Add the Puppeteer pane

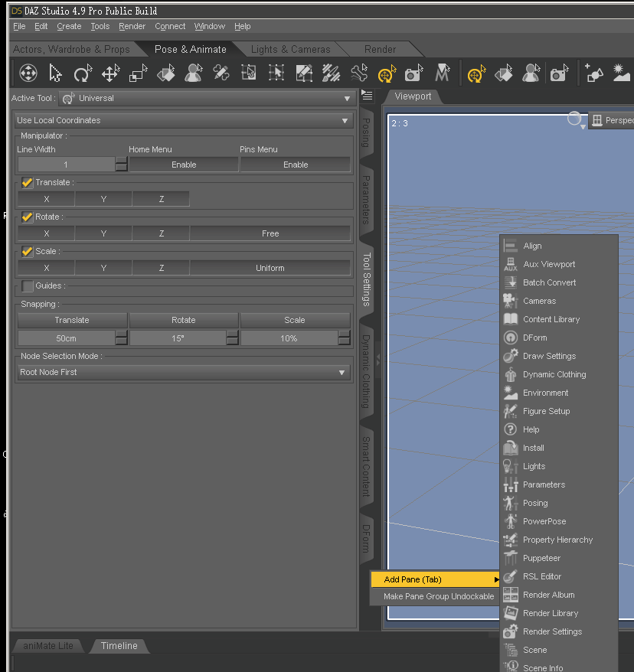(541, 559)
